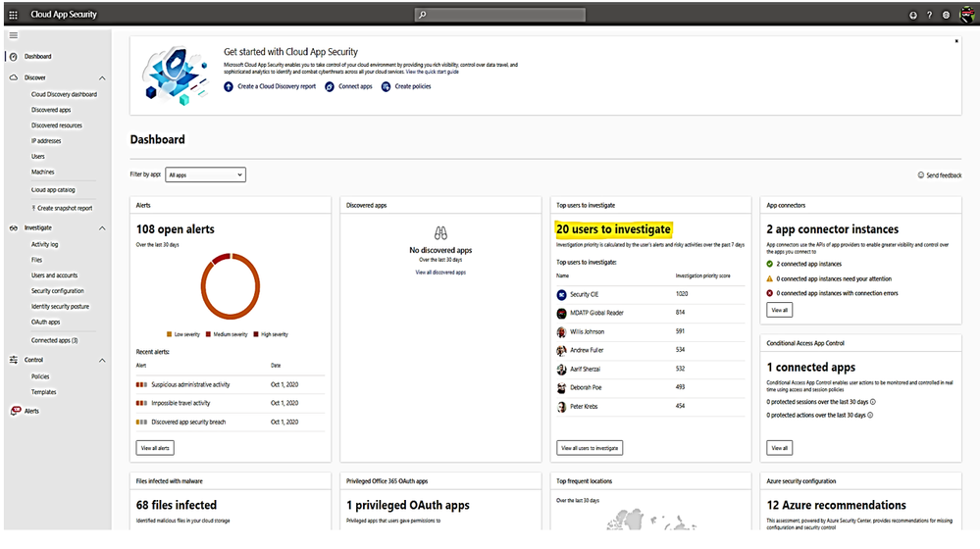Click the Discover cloud icon
The height and width of the screenshot is (549, 980).
[x=13, y=77]
